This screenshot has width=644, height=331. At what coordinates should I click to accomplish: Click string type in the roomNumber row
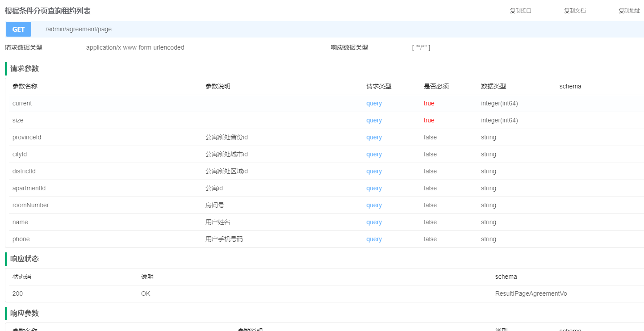click(489, 205)
